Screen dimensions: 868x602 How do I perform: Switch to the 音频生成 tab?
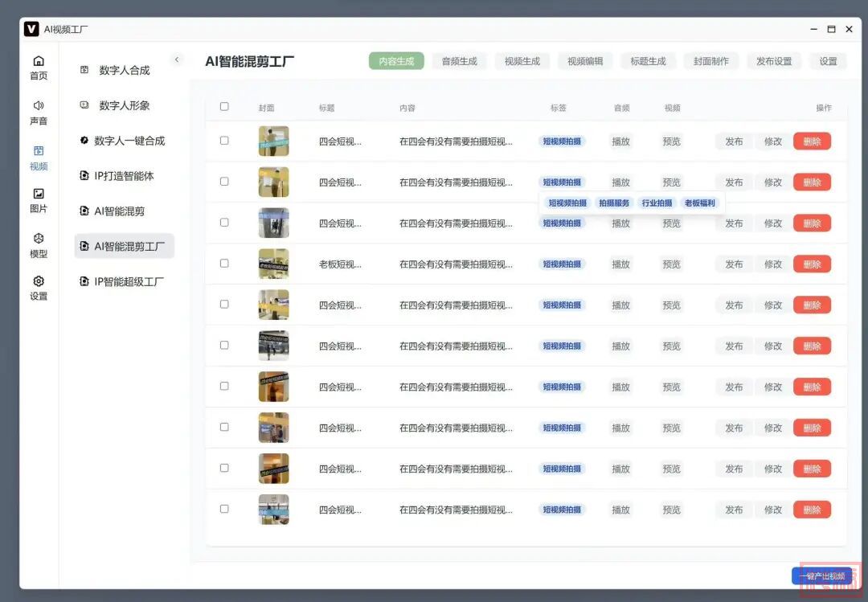coord(459,61)
